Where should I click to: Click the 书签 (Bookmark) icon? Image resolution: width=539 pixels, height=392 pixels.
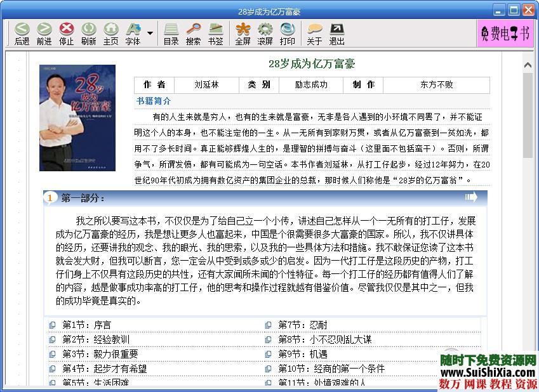coord(215,33)
